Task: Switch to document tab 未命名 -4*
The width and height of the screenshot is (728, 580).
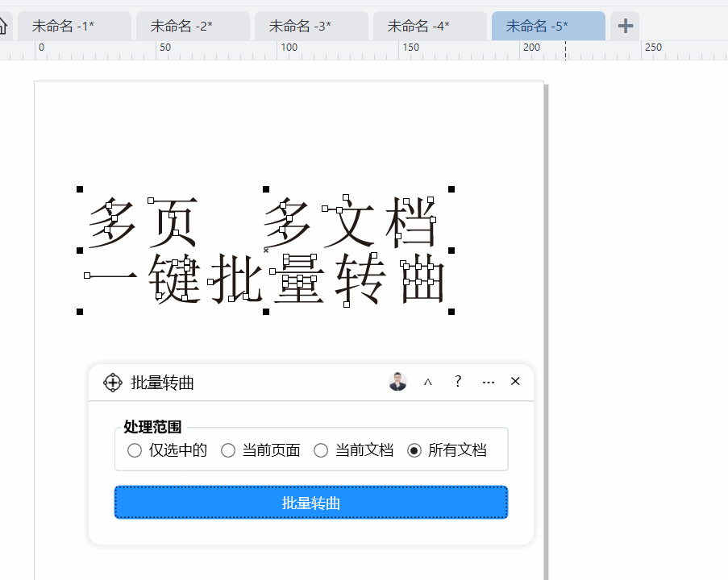Action: [430, 26]
